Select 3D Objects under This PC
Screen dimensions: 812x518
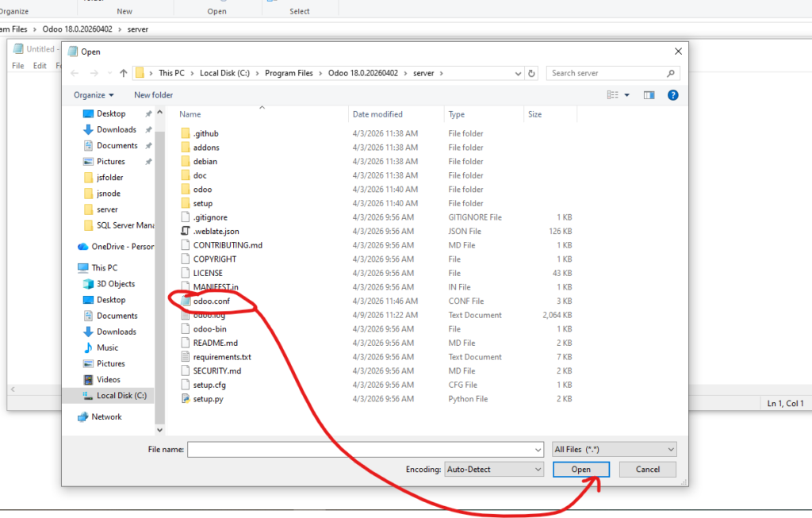(x=116, y=284)
